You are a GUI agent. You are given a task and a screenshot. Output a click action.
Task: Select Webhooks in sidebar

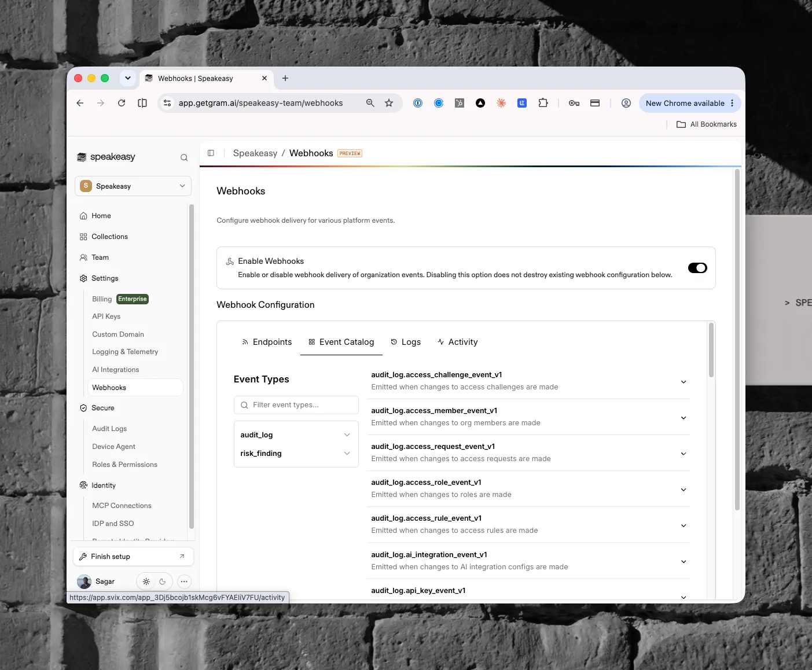(135, 388)
